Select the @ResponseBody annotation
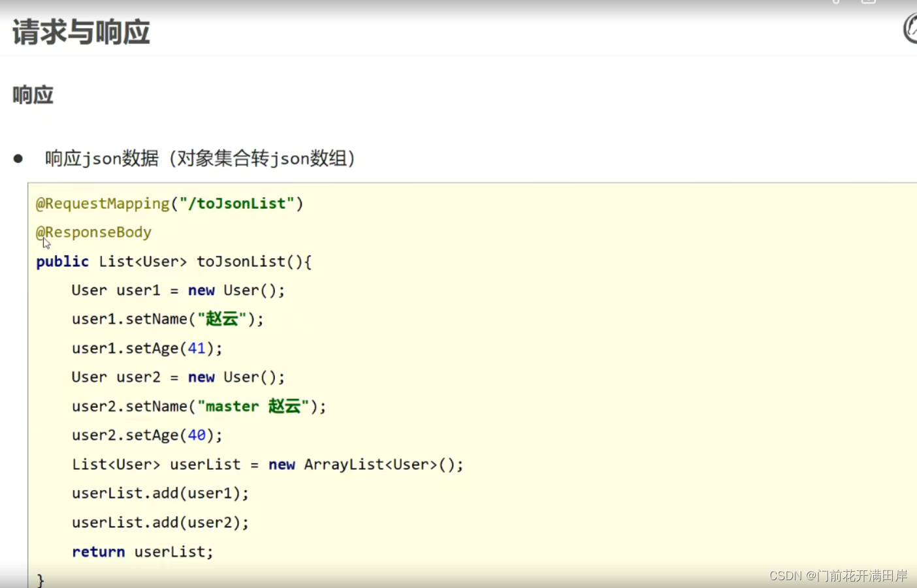This screenshot has height=588, width=917. coord(93,232)
